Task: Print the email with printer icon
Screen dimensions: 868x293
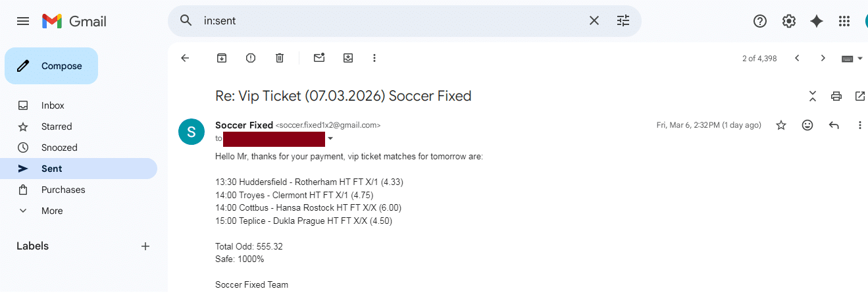Action: [836, 96]
